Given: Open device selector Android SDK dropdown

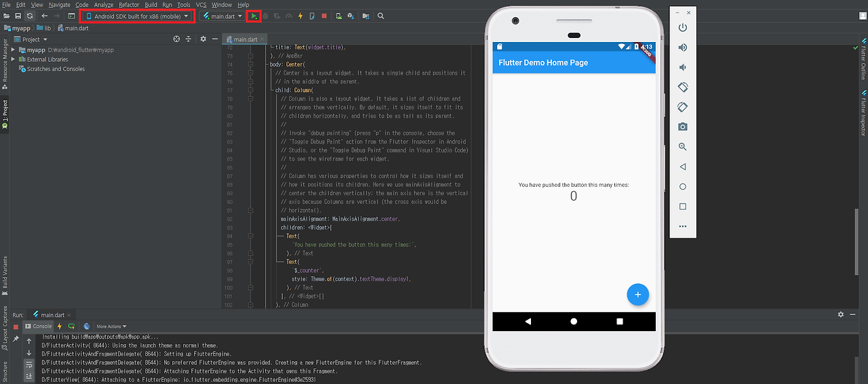Looking at the screenshot, I should click(138, 16).
